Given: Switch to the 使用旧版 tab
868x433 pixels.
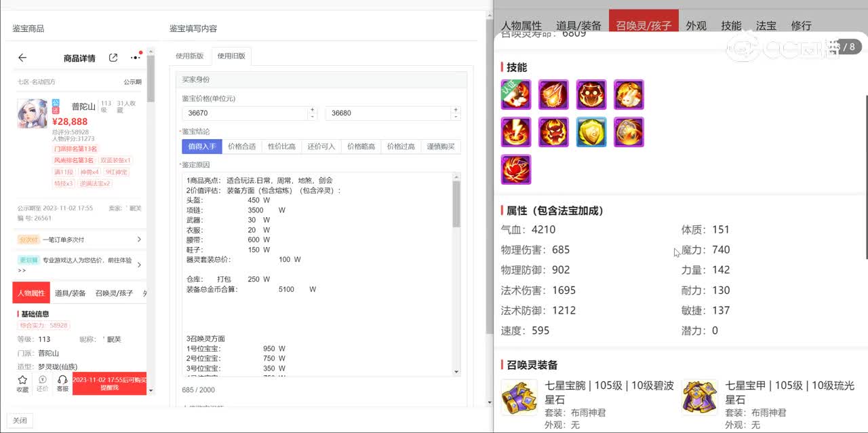Looking at the screenshot, I should [x=231, y=56].
